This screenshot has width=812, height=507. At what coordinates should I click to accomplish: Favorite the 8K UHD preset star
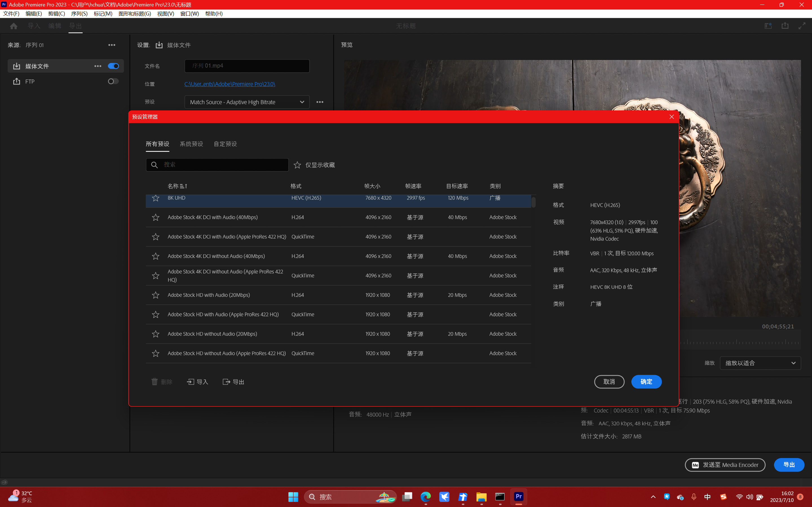[x=155, y=198]
